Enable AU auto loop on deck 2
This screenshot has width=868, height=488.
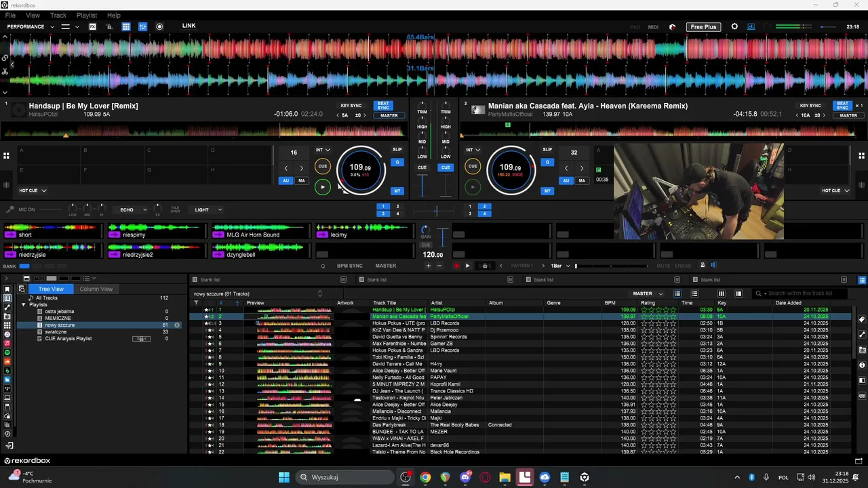(x=566, y=180)
